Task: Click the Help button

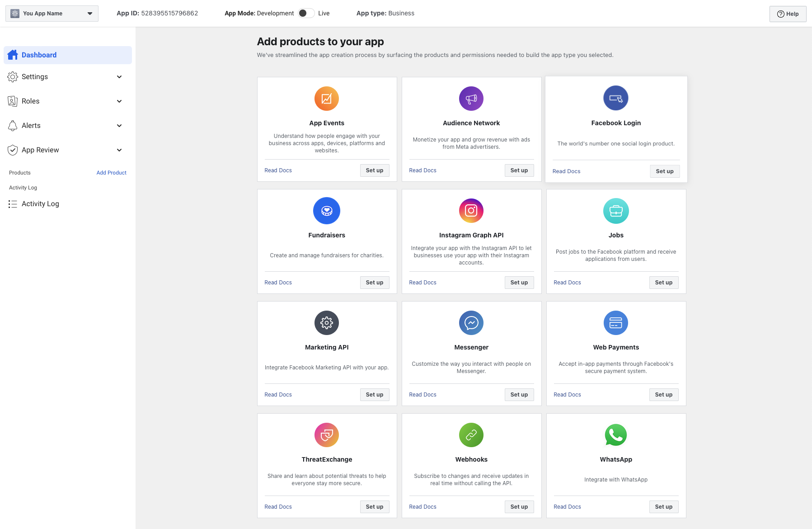Action: point(788,14)
